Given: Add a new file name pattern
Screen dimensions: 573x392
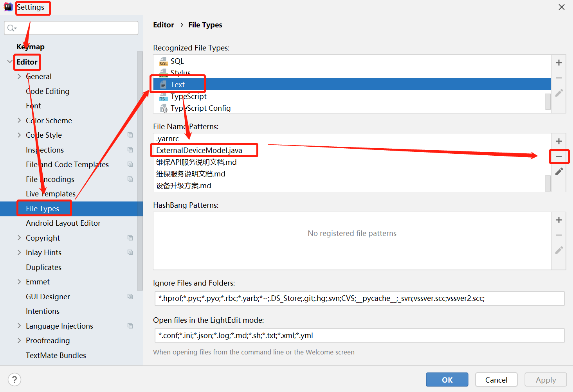Looking at the screenshot, I should pyautogui.click(x=559, y=141).
